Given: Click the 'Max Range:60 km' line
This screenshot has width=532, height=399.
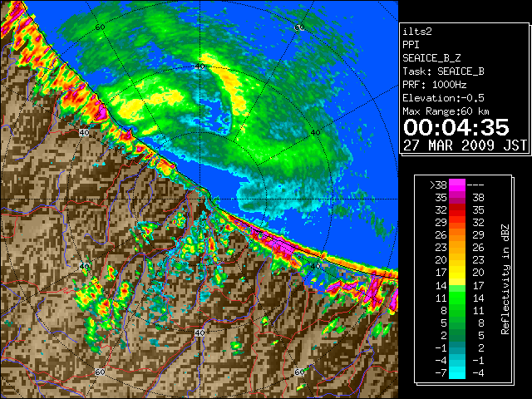Looking at the screenshot, I should point(446,111).
